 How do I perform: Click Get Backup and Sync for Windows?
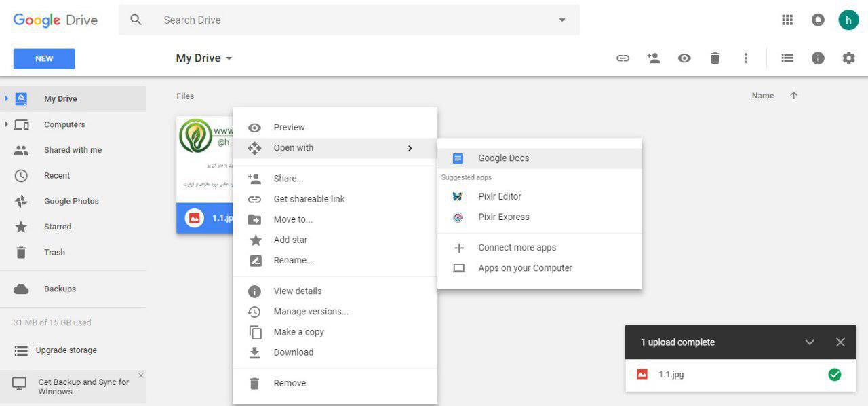coord(83,386)
